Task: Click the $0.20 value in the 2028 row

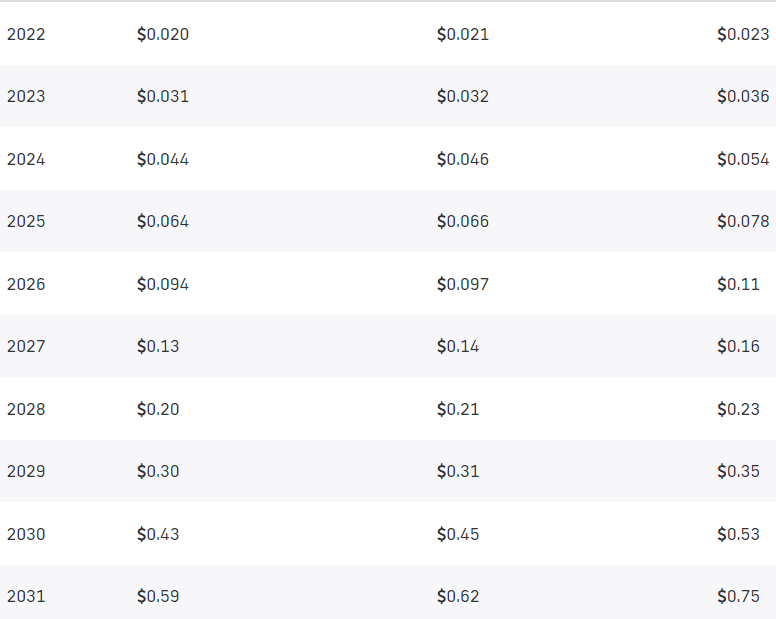Action: 158,409
